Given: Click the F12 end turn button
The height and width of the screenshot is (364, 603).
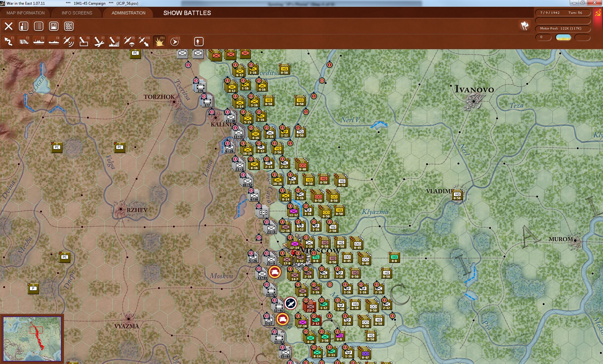Looking at the screenshot, I should [174, 41].
